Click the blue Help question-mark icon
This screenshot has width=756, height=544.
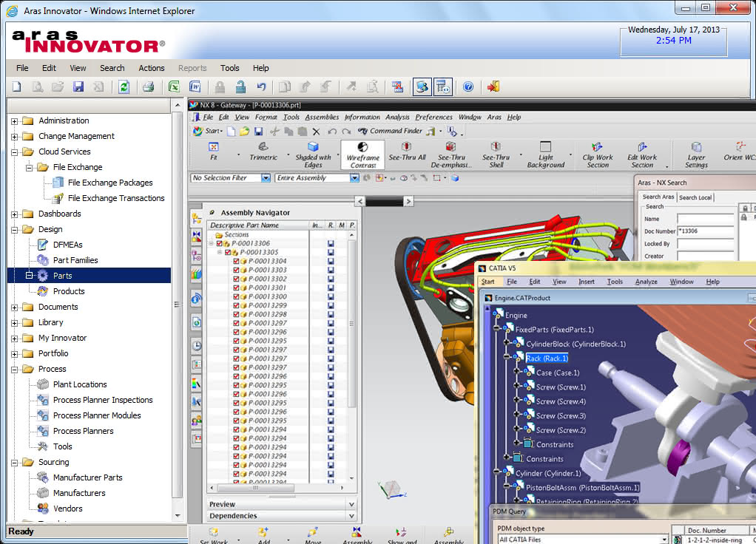pos(468,86)
